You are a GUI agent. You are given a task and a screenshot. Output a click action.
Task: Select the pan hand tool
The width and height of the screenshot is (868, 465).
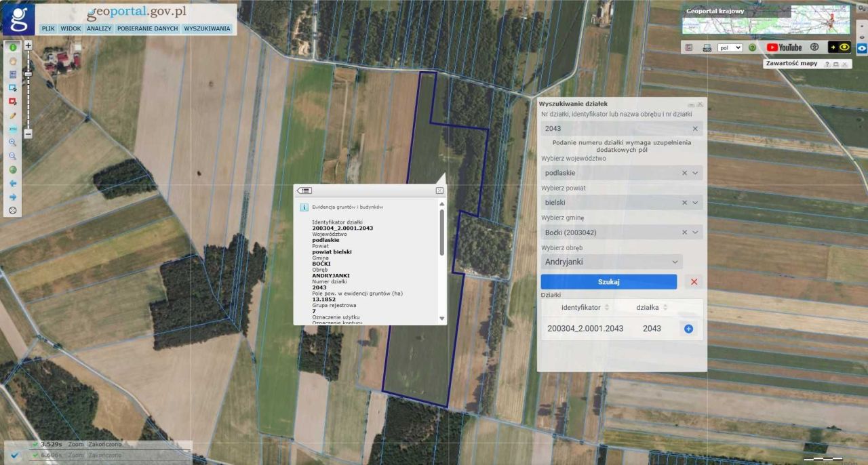[13, 61]
